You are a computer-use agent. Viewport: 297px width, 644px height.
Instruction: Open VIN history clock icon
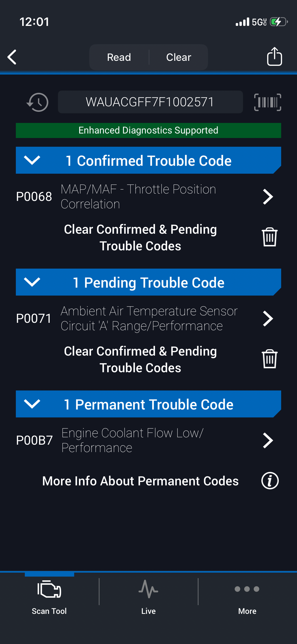[x=37, y=102]
